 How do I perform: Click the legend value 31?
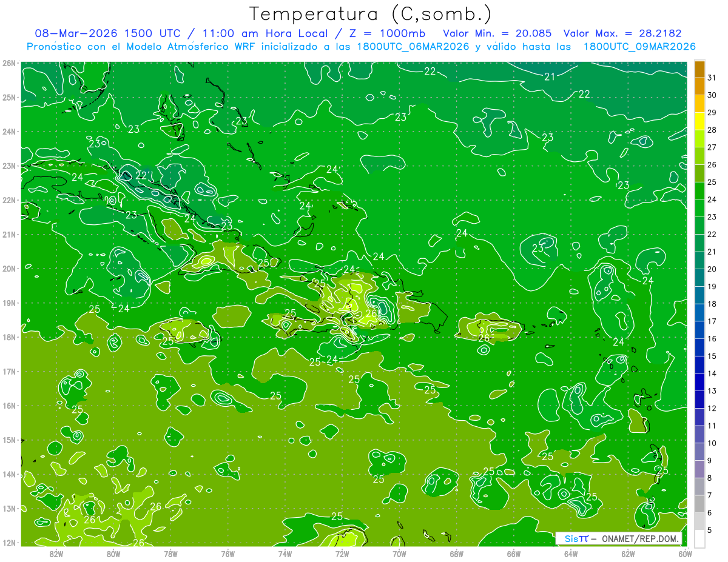coord(712,78)
